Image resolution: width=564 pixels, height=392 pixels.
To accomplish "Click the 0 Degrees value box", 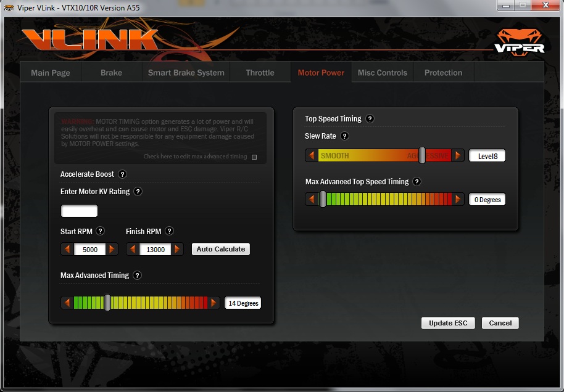I will coord(487,200).
